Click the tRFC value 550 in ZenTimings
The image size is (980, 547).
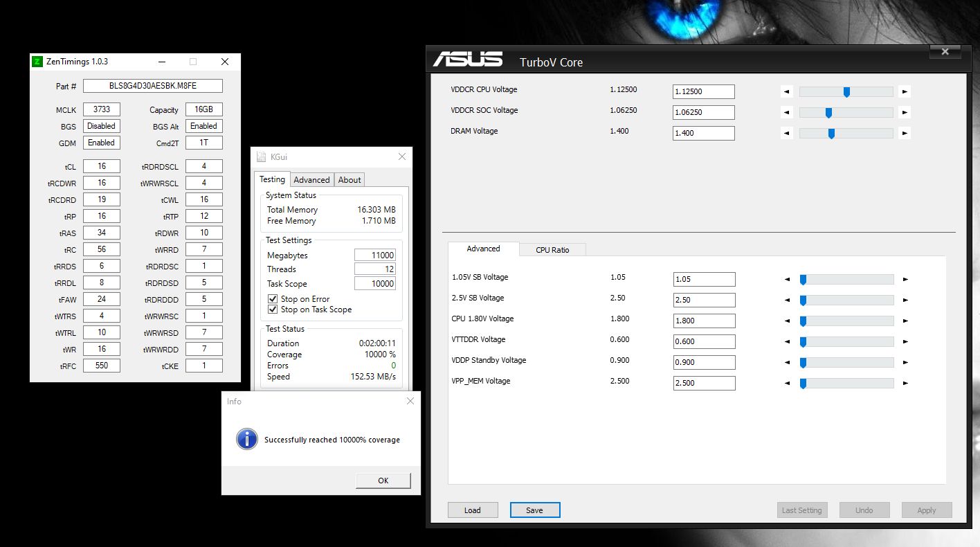pyautogui.click(x=102, y=366)
